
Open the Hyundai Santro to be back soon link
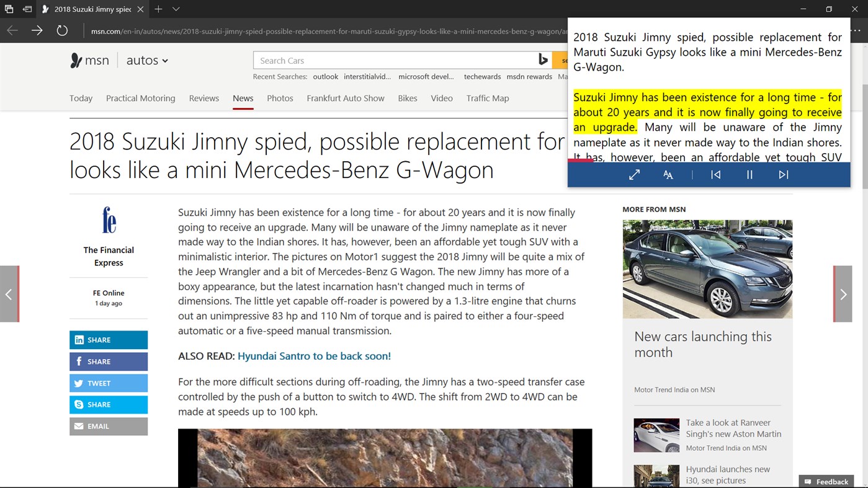(x=314, y=356)
